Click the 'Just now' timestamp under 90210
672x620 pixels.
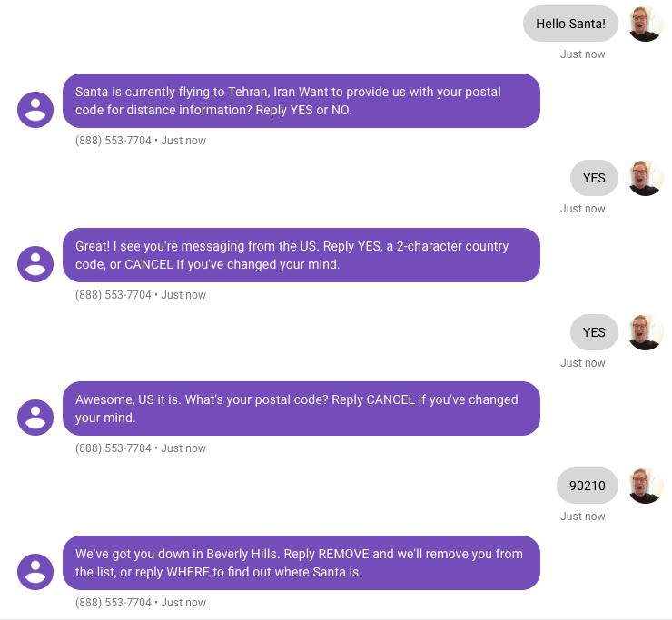[x=582, y=517]
